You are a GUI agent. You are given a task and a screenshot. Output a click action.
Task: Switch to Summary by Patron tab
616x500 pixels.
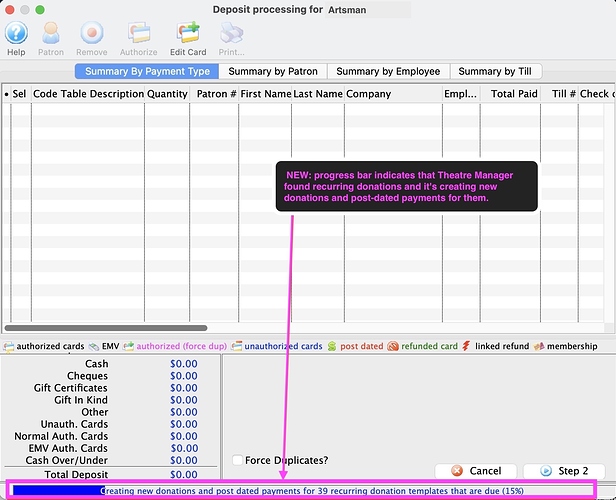[273, 71]
